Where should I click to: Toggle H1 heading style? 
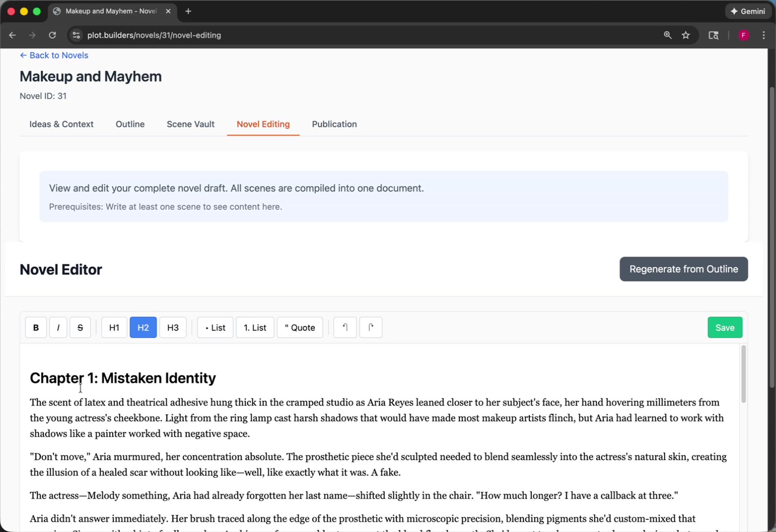click(114, 327)
